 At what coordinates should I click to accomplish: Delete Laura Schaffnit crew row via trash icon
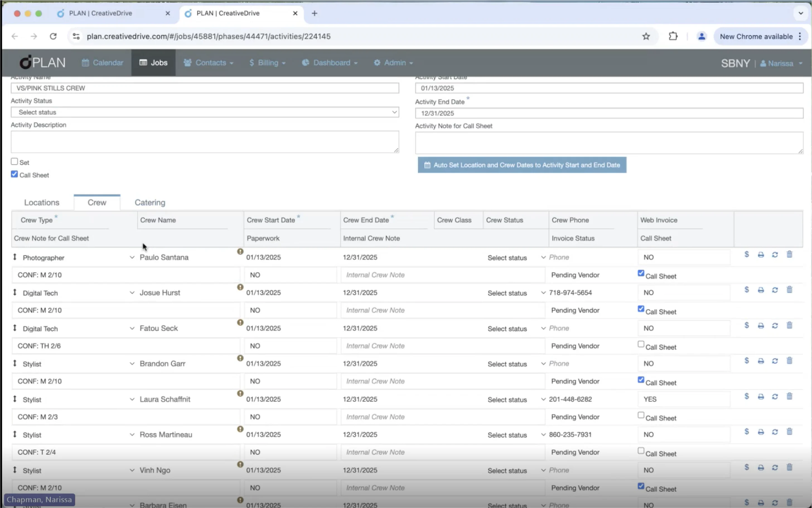tap(789, 396)
